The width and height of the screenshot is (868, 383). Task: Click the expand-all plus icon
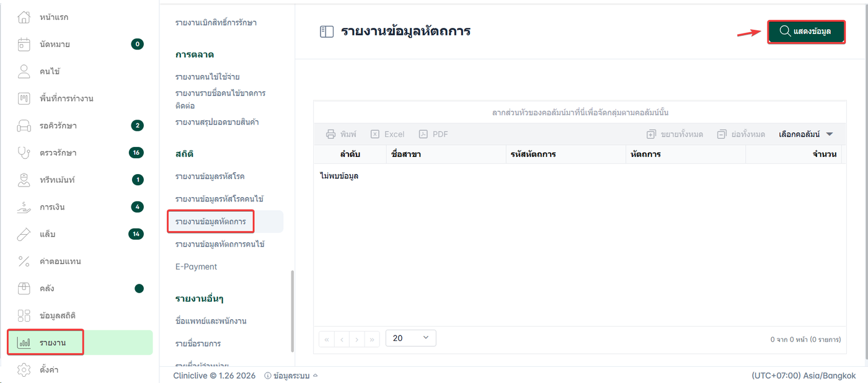[651, 134]
